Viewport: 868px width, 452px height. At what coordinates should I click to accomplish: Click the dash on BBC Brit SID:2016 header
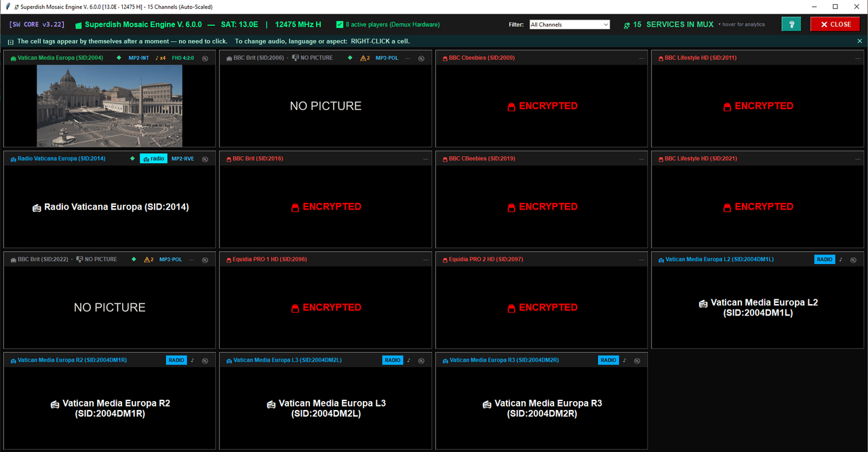click(x=426, y=159)
